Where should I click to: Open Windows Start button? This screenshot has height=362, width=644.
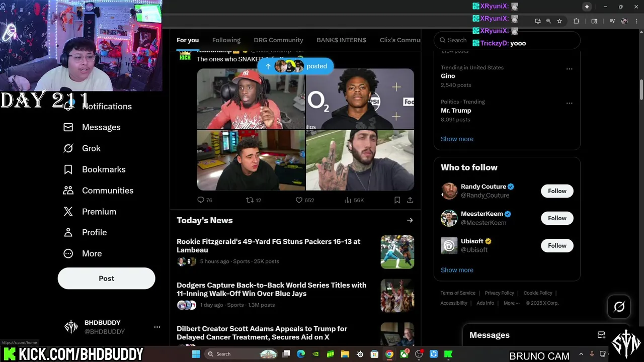click(x=196, y=354)
